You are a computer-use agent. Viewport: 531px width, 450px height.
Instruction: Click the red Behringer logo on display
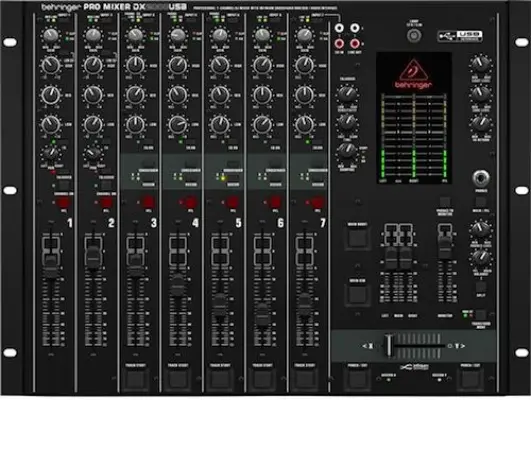[x=413, y=74]
